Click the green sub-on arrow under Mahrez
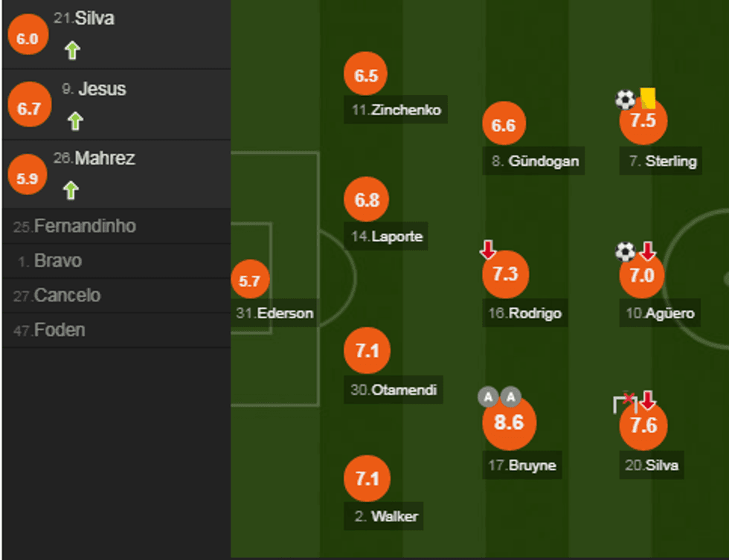729x560 pixels. 71,190
